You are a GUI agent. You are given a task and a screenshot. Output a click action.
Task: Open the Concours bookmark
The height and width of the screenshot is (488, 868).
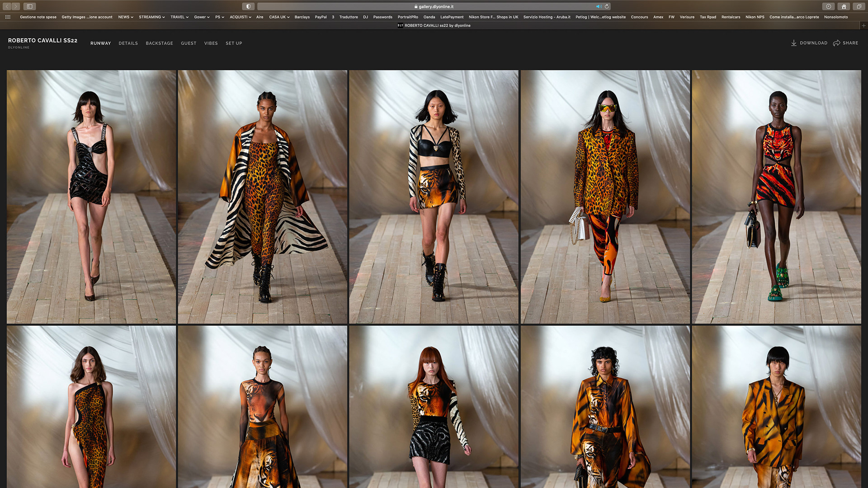tap(639, 17)
